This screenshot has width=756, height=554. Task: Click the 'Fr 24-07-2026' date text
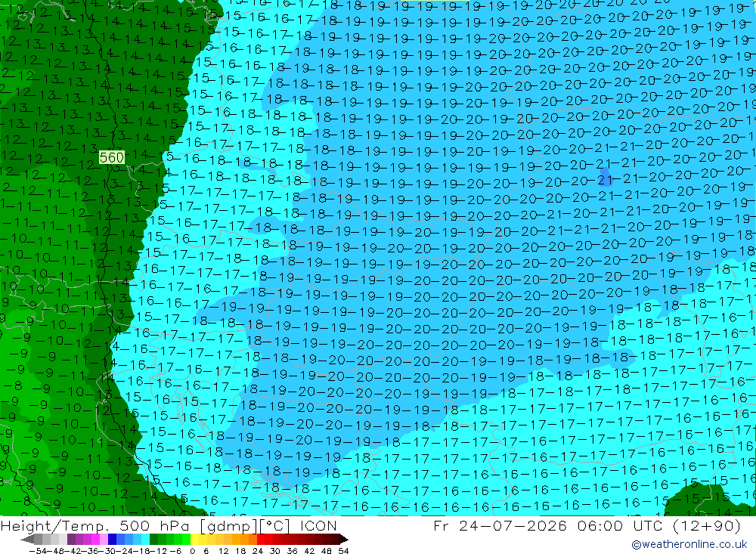500,525
